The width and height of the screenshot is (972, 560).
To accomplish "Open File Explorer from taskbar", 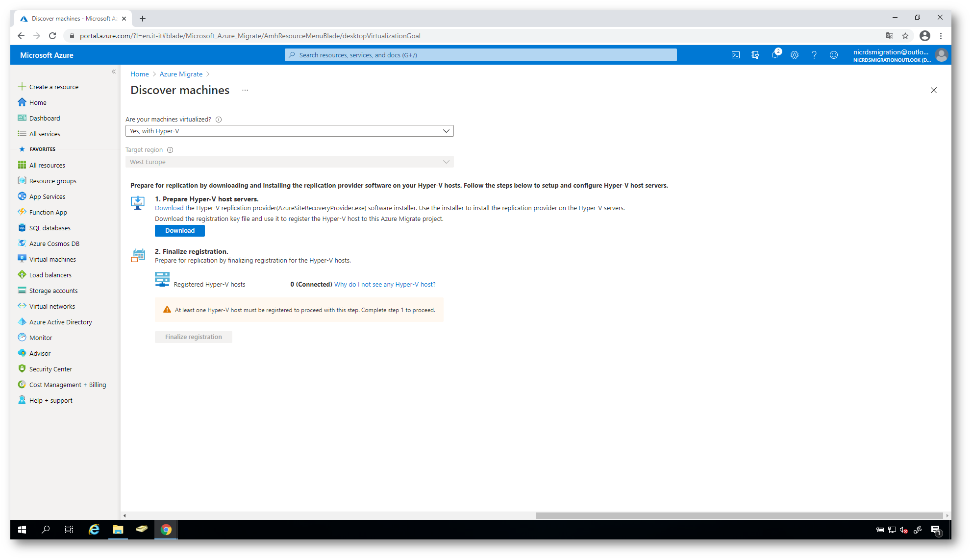I will (x=118, y=530).
